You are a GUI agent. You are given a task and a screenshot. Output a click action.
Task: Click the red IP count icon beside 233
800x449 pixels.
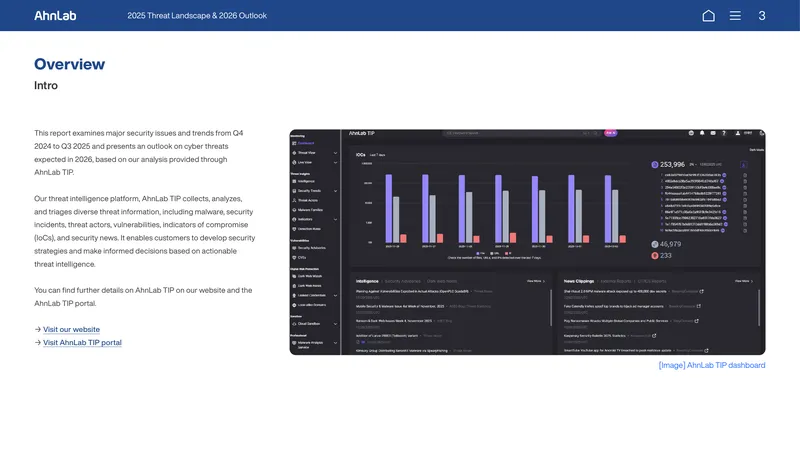point(655,256)
